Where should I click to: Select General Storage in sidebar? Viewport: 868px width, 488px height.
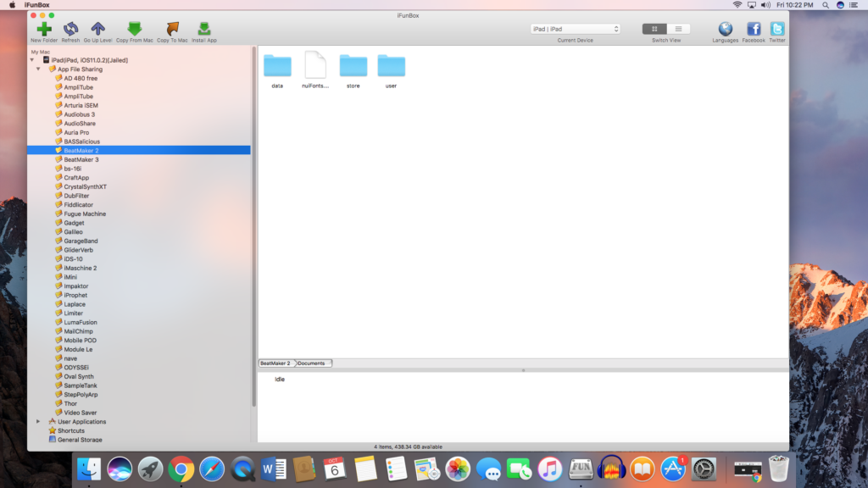click(x=80, y=440)
